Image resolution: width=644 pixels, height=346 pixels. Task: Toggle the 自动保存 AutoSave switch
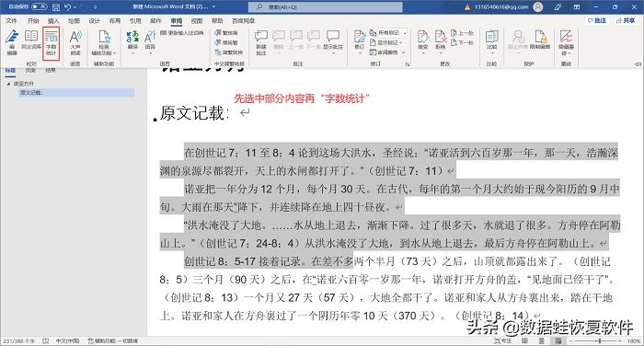(40, 6)
